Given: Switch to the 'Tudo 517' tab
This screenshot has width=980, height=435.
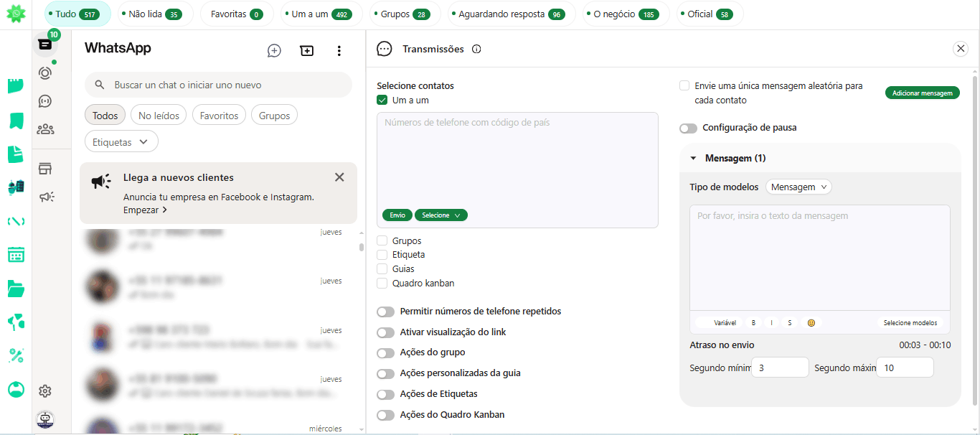Looking at the screenshot, I should click(77, 14).
